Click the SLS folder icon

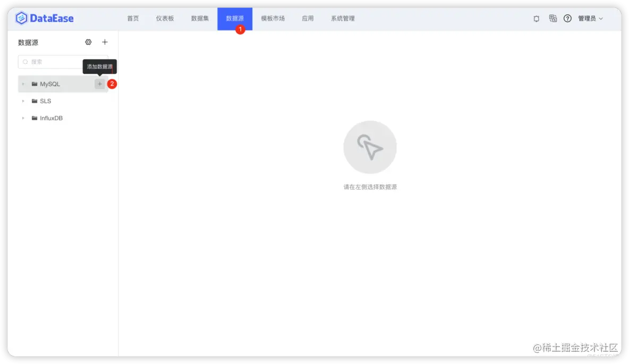point(35,101)
